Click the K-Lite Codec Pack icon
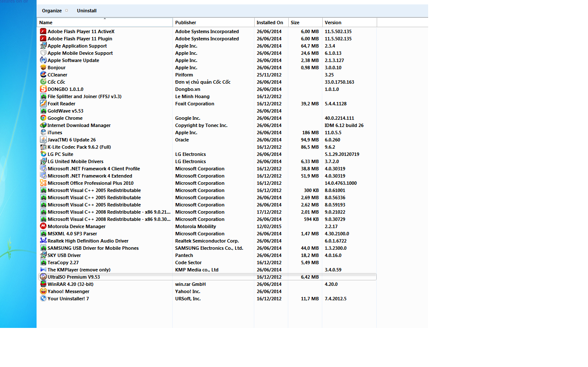 (x=43, y=147)
